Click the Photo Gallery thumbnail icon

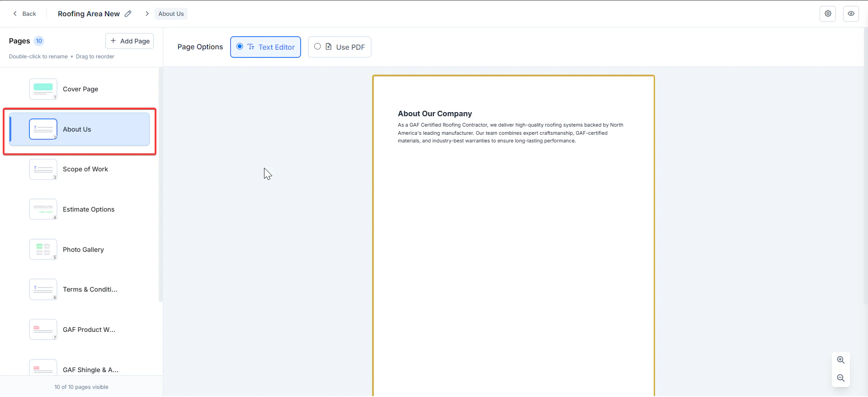[x=43, y=250]
